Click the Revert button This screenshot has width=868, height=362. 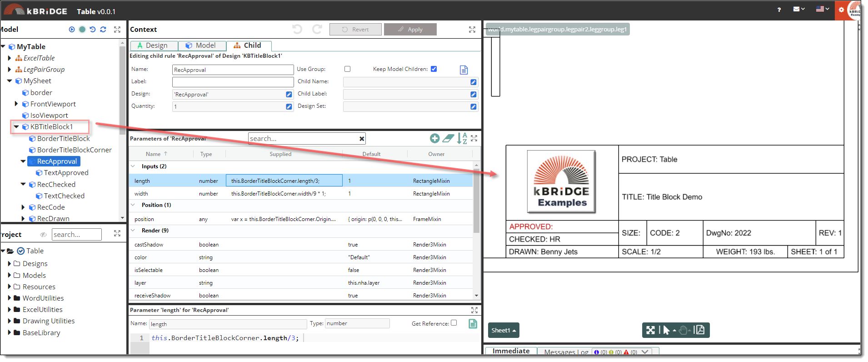click(355, 30)
